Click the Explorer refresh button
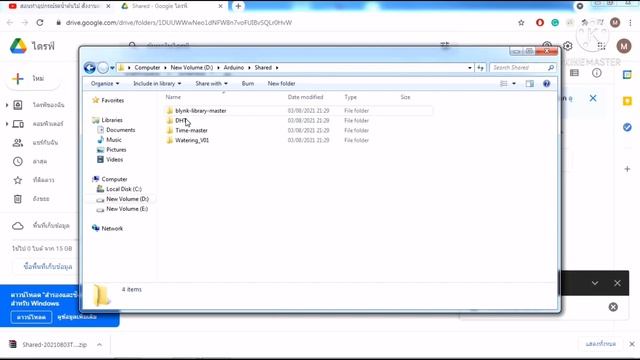 pos(480,68)
